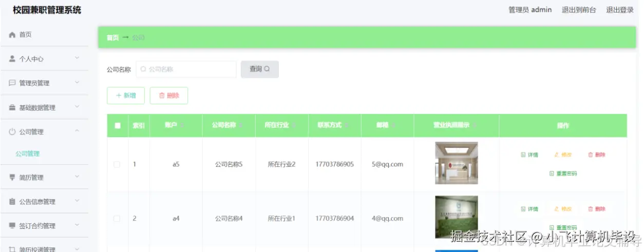Click the red 删除 button above the table
The width and height of the screenshot is (644, 252).
point(169,95)
